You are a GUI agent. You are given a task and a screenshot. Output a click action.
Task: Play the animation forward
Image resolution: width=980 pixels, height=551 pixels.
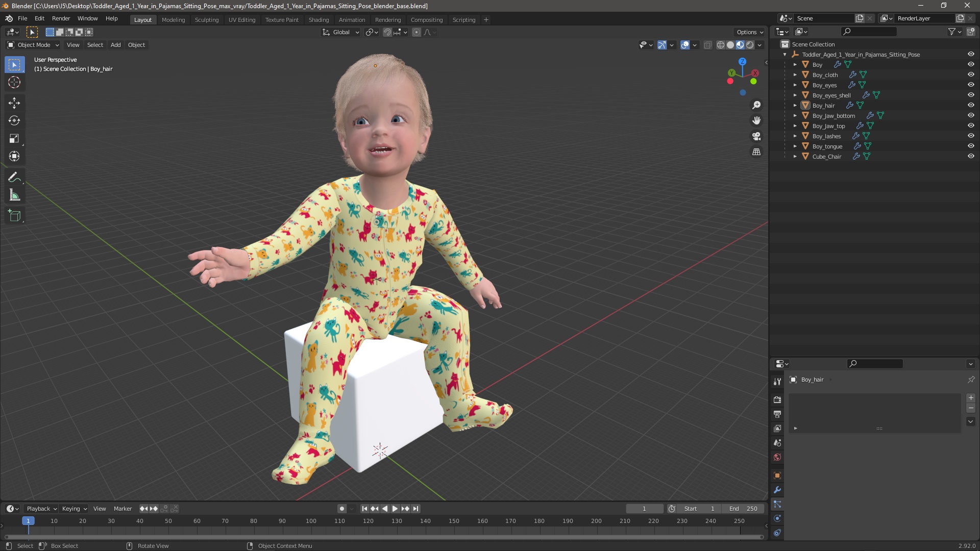pos(395,509)
